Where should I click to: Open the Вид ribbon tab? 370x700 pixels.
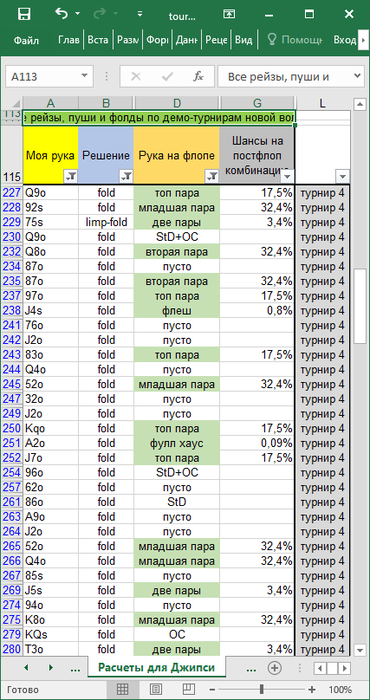(244, 40)
